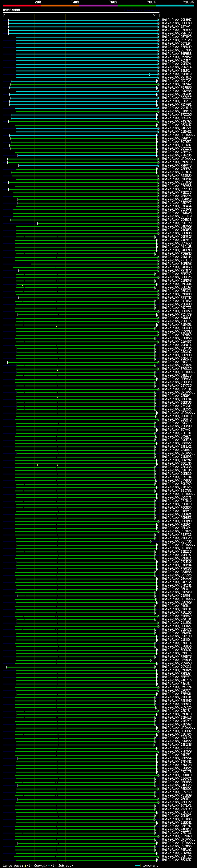Image resolution: width=197 pixels, height=868 pixels.
Task: Click the cyan alignment bar for UniRef100_B9FHE0
Action: [x=87, y=74]
